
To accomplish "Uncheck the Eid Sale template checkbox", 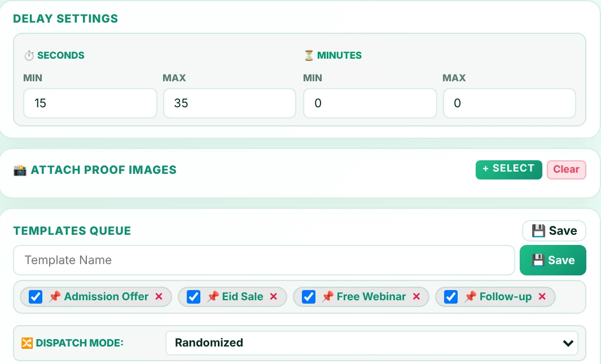I will click(x=194, y=297).
